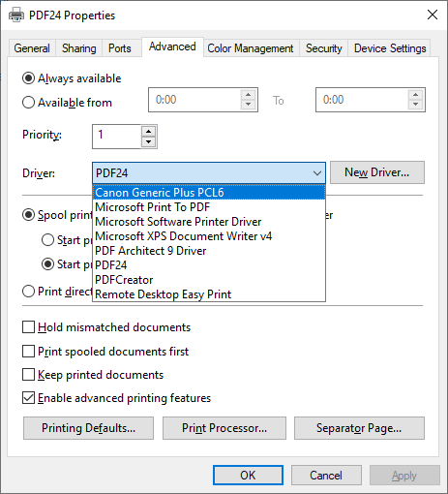Increase the Priority value
The image size is (448, 494).
tap(148, 132)
